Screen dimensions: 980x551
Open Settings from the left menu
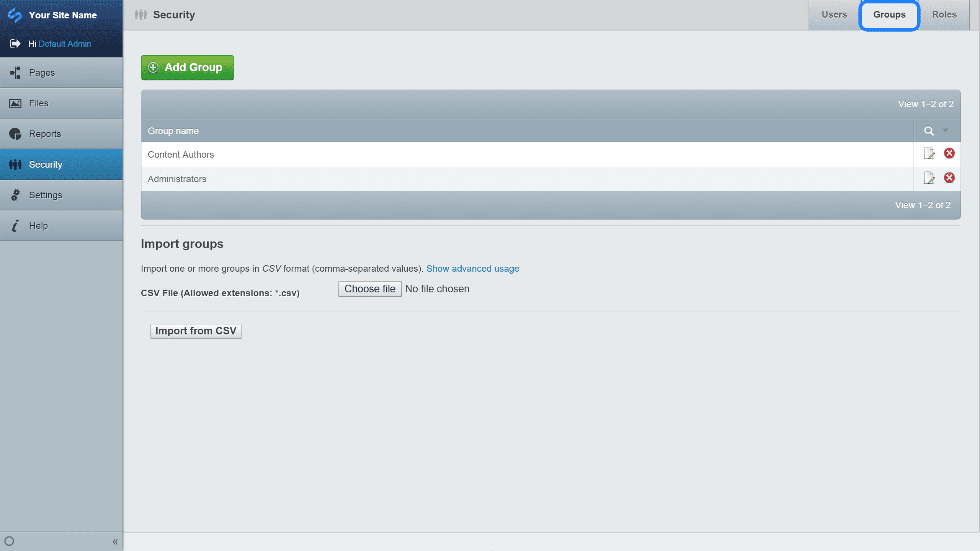(x=45, y=195)
